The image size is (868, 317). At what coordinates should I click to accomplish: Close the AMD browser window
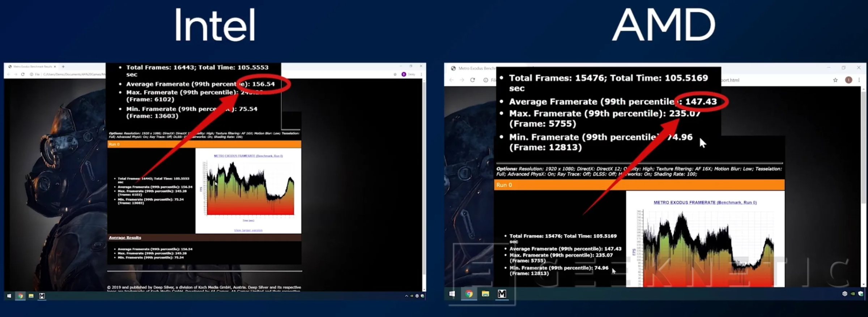[859, 68]
